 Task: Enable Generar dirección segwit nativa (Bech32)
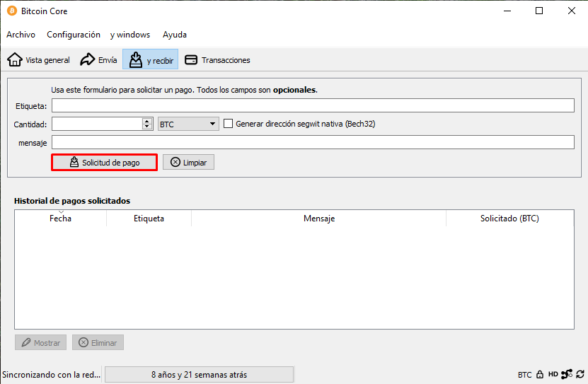[228, 123]
